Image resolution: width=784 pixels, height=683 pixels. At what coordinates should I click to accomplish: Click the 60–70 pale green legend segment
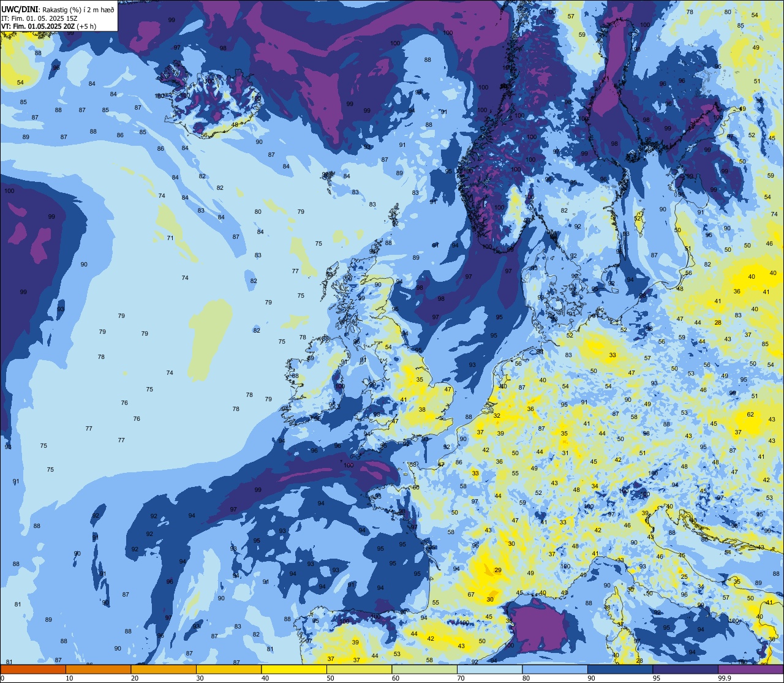click(x=424, y=670)
